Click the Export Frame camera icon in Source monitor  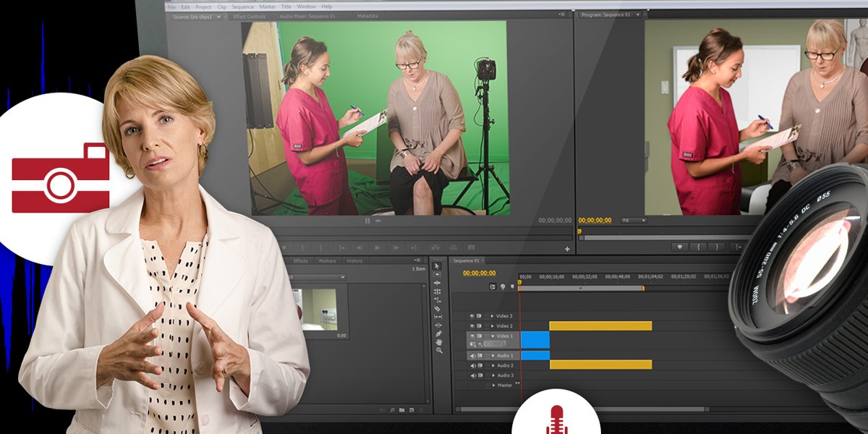472,247
